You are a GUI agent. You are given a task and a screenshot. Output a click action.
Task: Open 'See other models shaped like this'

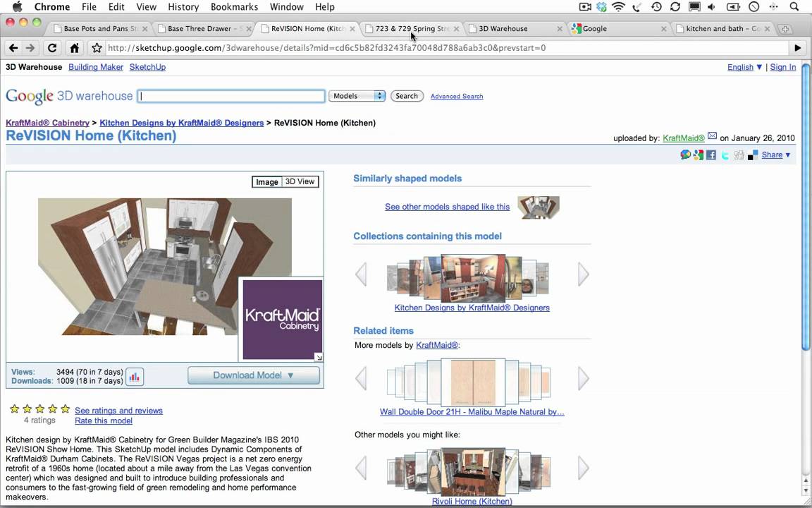click(x=448, y=207)
